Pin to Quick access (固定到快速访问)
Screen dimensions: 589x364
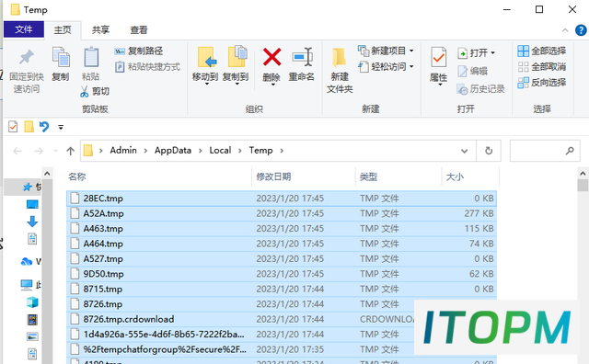pyautogui.click(x=27, y=72)
